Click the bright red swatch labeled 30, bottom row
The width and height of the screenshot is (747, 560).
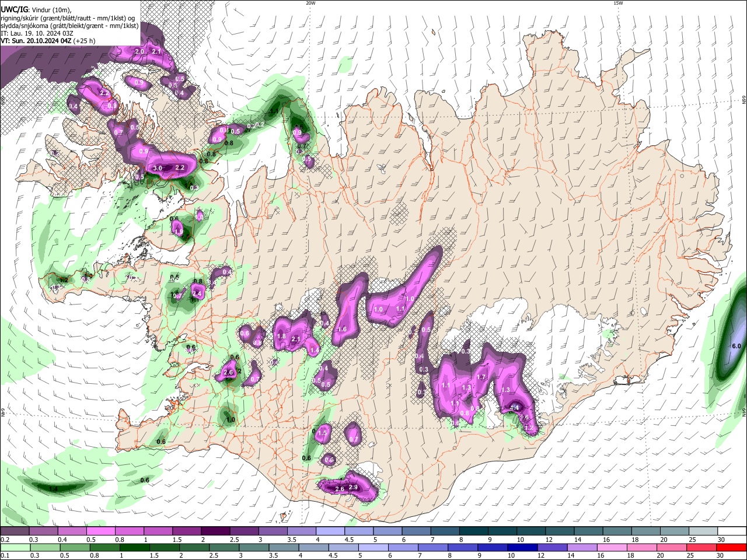tap(732, 547)
